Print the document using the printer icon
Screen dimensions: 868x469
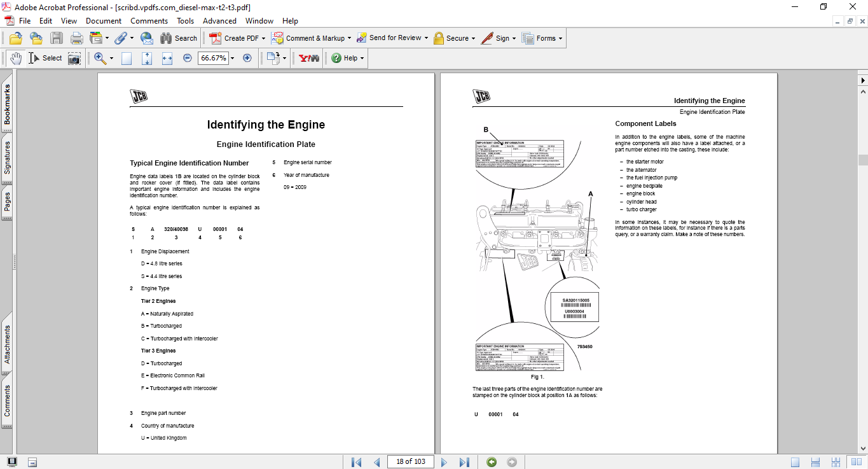pos(77,38)
